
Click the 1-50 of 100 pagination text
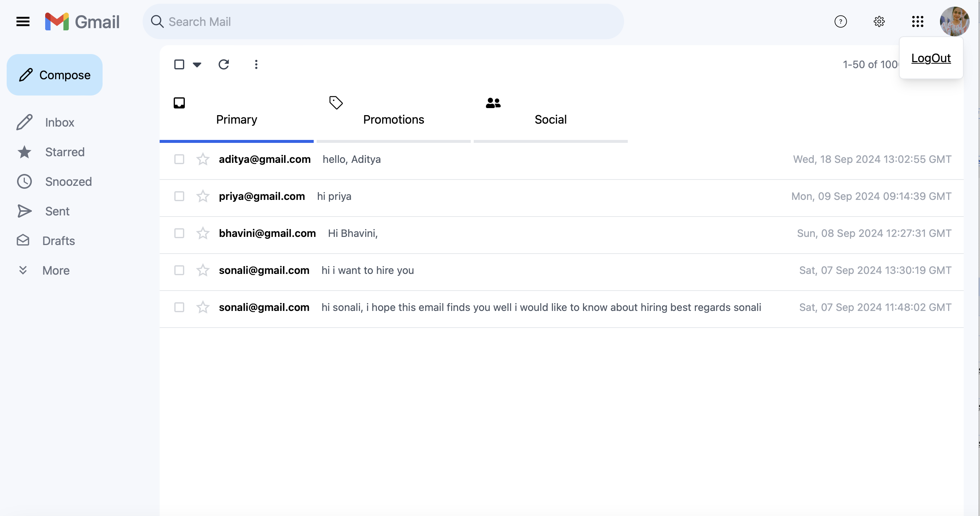pyautogui.click(x=870, y=65)
